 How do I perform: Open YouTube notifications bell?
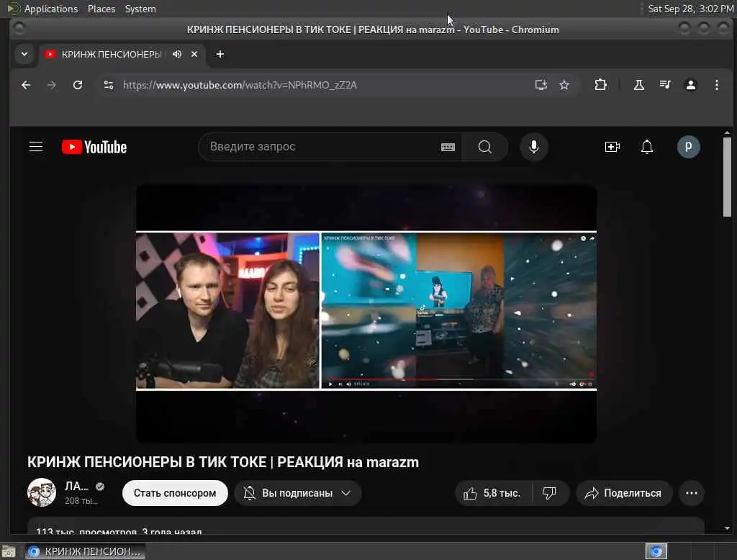(647, 147)
